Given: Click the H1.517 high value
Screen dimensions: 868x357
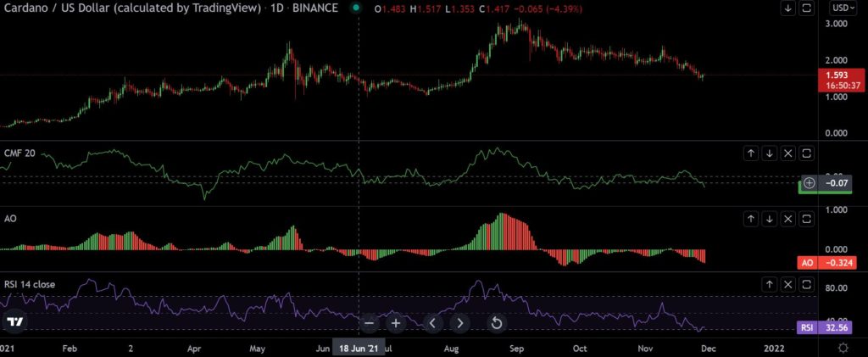Looking at the screenshot, I should click(x=425, y=8).
